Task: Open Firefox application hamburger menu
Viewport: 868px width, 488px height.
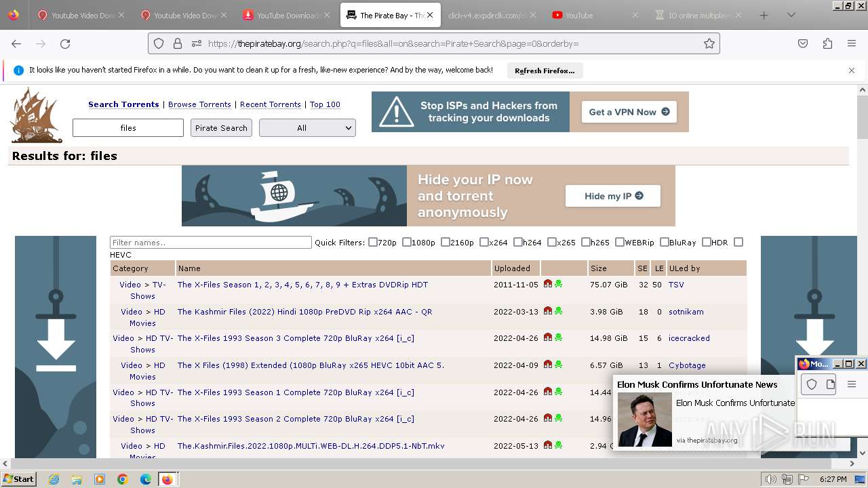Action: pyautogui.click(x=852, y=43)
